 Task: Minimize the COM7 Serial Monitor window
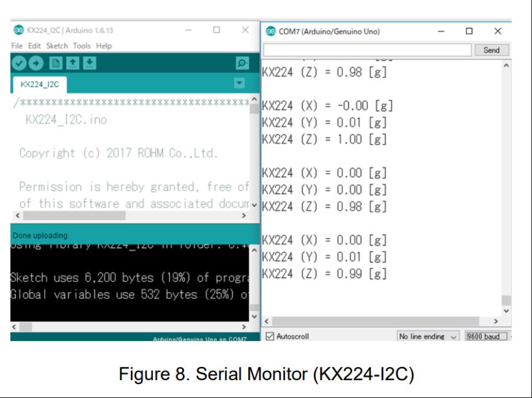[441, 31]
